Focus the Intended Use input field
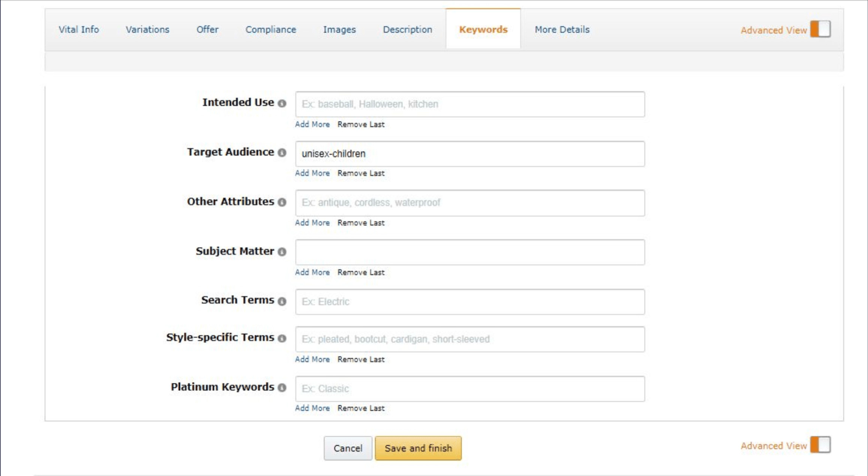 coord(470,104)
